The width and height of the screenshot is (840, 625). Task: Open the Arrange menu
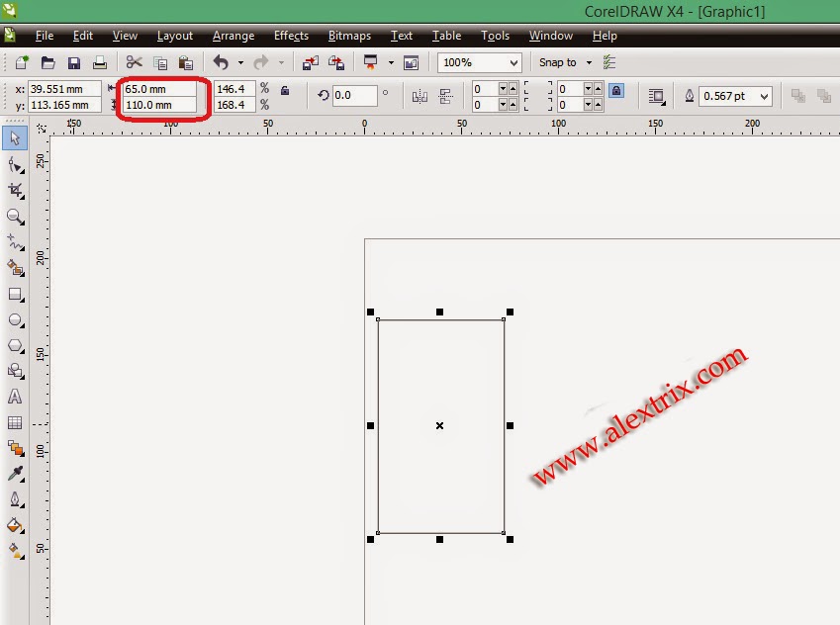click(x=233, y=36)
